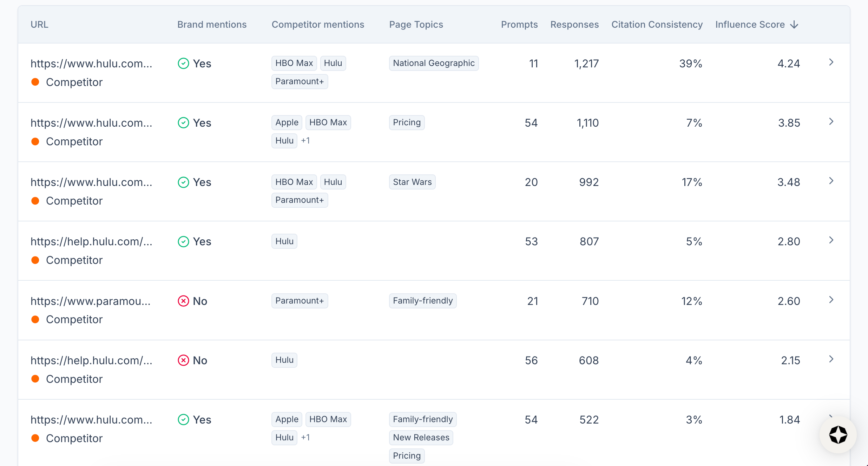868x466 pixels.
Task: Click orange Competitor dot in first row
Action: point(35,82)
